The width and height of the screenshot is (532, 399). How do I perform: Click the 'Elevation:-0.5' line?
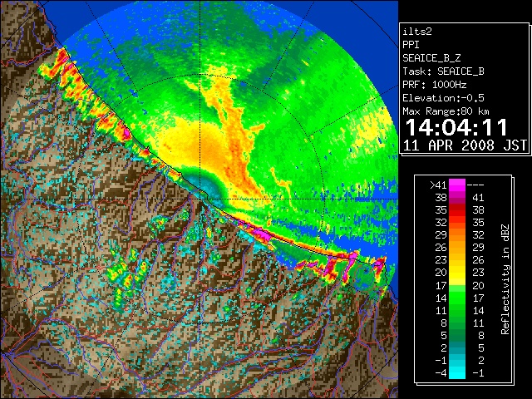443,98
